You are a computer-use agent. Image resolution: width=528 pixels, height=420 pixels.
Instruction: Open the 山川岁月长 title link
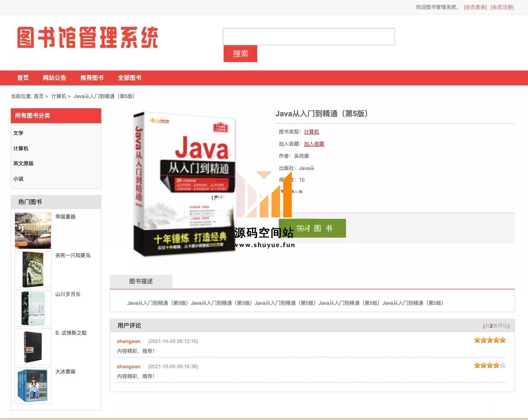point(68,294)
